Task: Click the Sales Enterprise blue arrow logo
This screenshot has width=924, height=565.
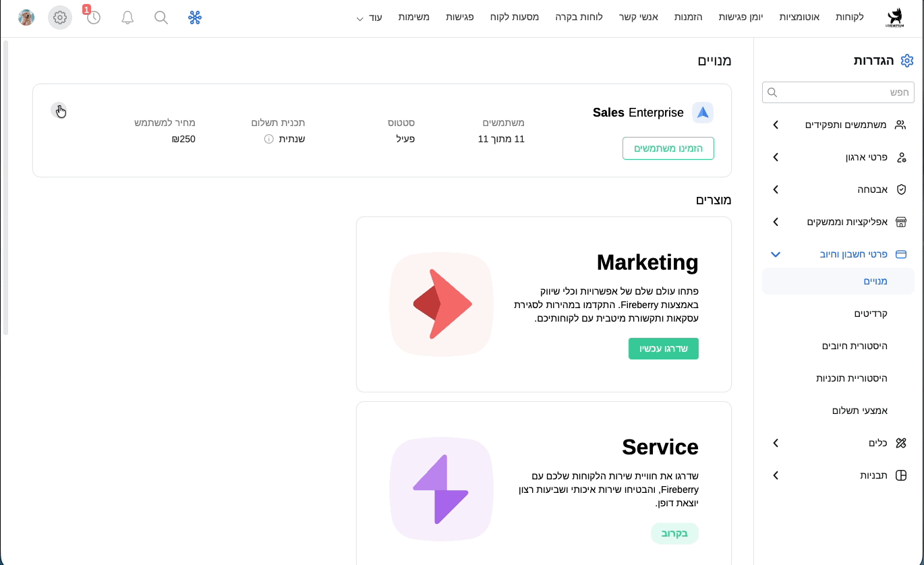Action: click(x=703, y=113)
